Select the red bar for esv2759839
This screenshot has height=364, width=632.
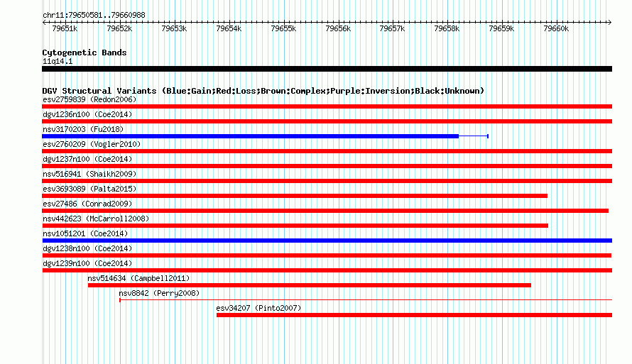point(327,106)
